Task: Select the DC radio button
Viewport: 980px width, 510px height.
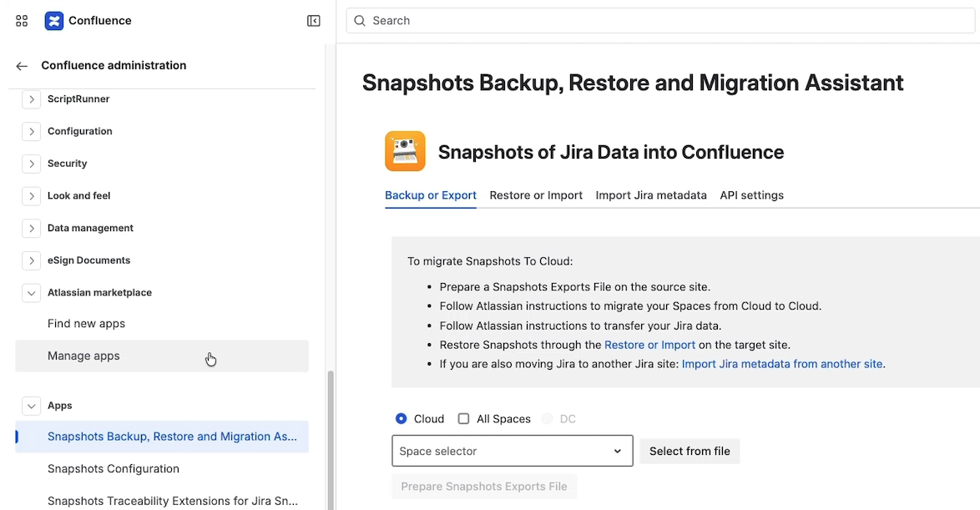Action: click(548, 419)
